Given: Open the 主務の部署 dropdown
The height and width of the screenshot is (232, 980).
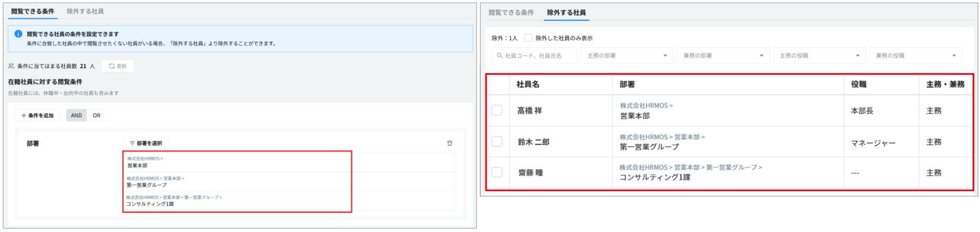Looking at the screenshot, I should coord(626,56).
